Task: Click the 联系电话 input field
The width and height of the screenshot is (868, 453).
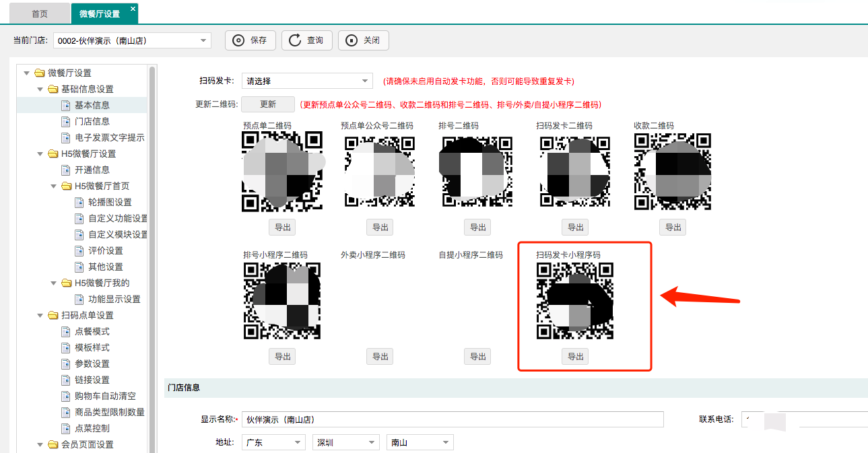Action: tap(805, 419)
